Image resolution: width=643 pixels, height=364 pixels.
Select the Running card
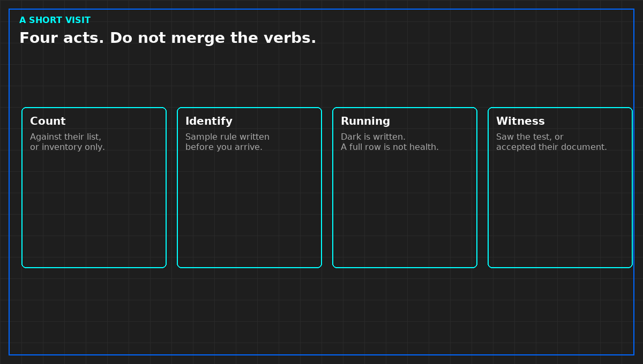[405, 187]
